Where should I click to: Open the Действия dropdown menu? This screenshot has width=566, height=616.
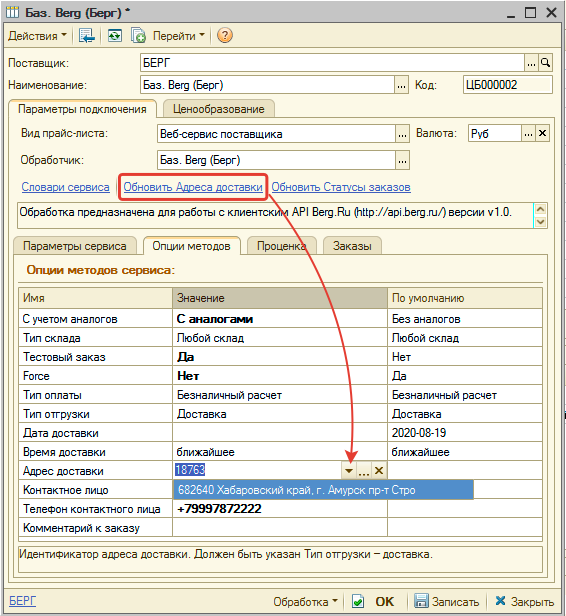[37, 36]
